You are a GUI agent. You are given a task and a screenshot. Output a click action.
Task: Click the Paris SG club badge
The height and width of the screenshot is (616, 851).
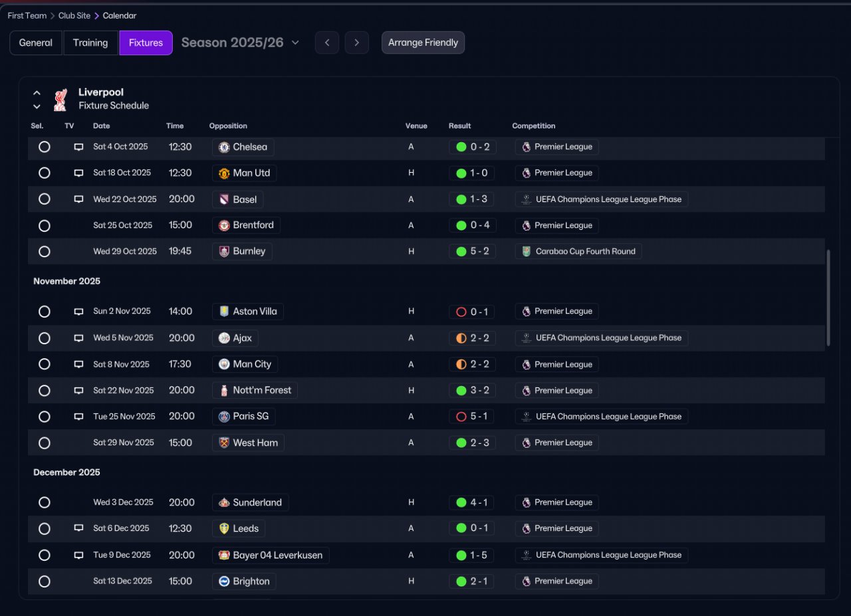tap(224, 417)
